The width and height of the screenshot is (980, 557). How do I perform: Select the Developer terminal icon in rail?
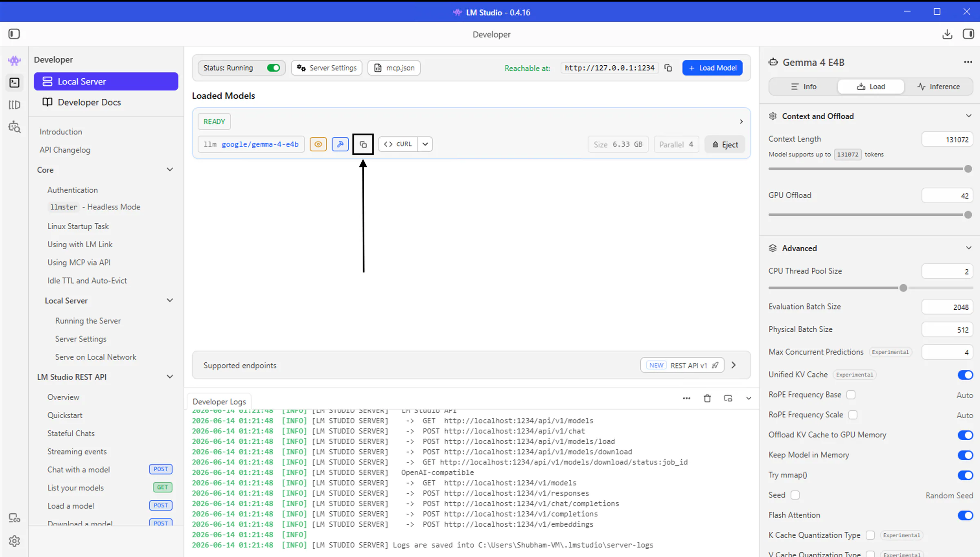click(x=14, y=83)
